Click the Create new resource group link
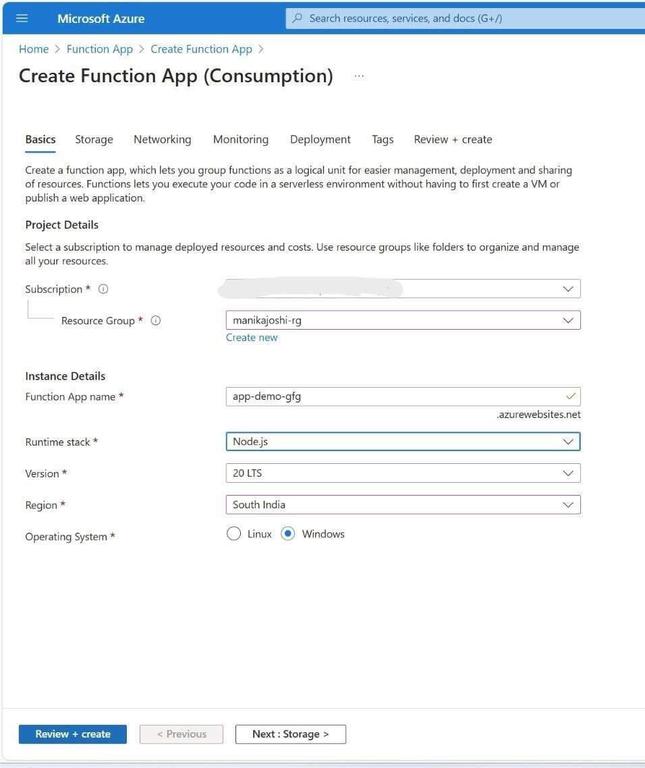Screen dimensions: 645x768 point(252,337)
